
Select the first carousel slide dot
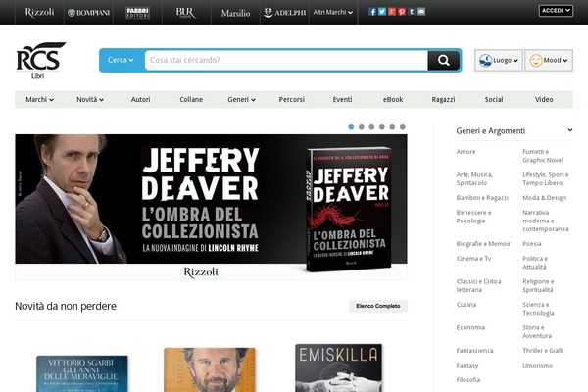tap(351, 127)
